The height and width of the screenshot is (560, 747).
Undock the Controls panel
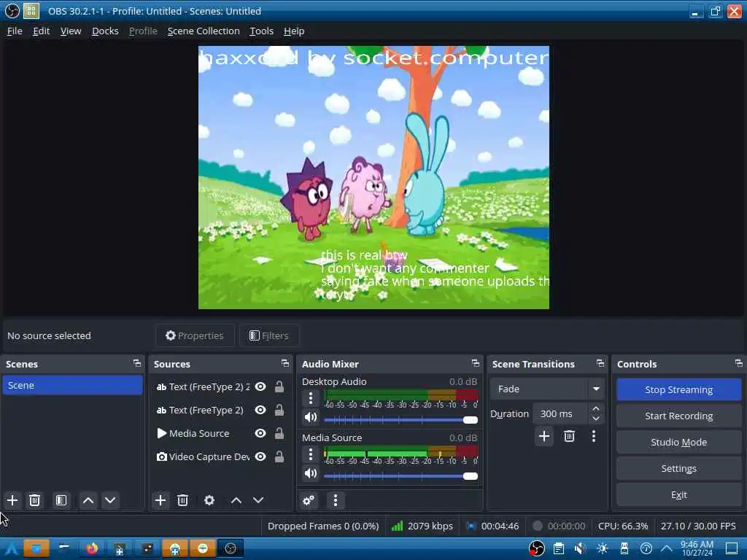(x=739, y=363)
